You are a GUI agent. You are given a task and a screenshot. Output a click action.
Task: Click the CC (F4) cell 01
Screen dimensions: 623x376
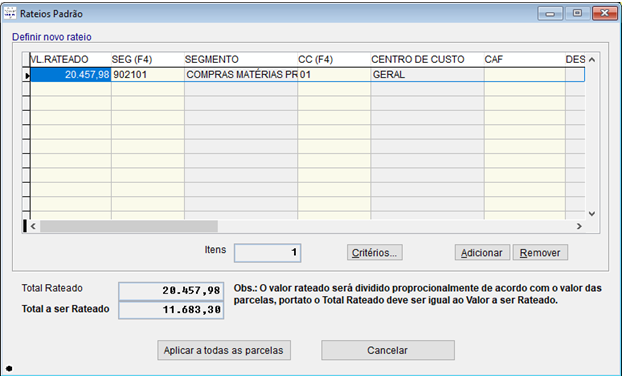(334, 75)
